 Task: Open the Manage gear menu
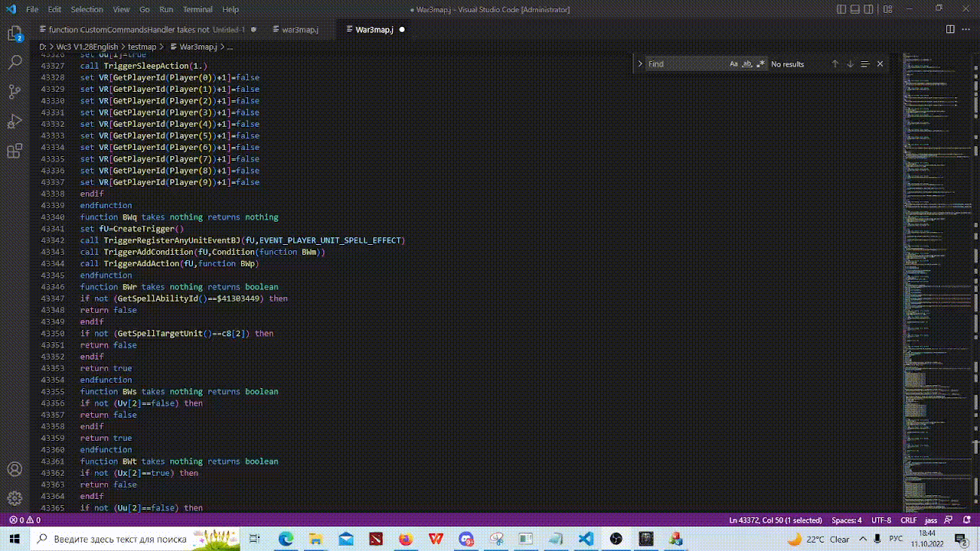(x=15, y=498)
